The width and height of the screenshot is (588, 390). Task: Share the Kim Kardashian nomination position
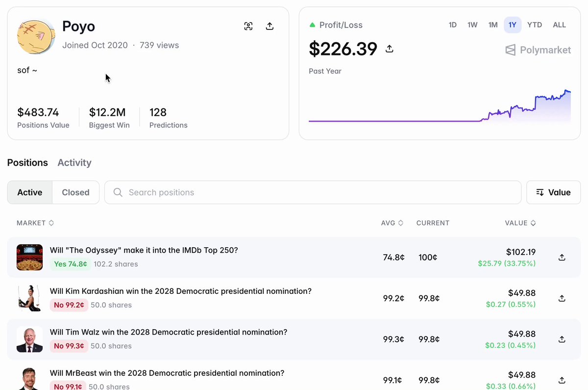(562, 298)
